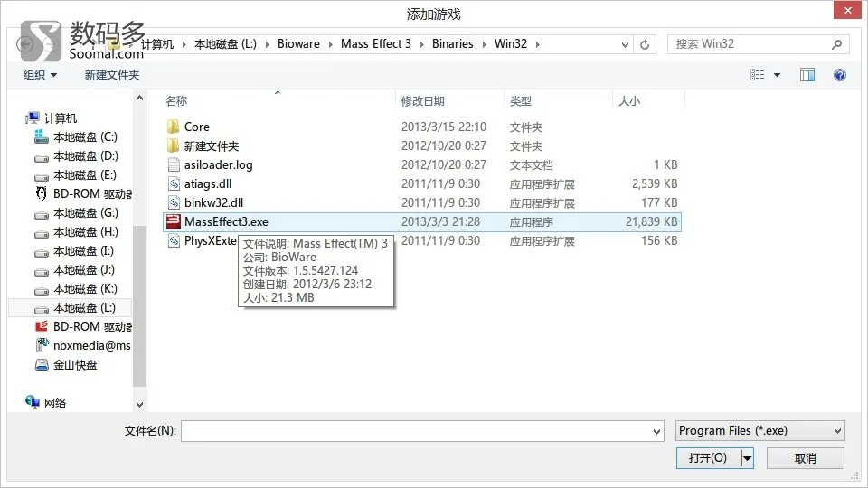Click the nbxmedia network location icon

[42, 345]
